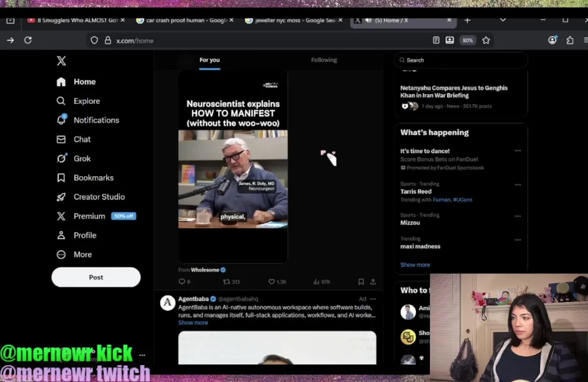Show more trends in What's happening
This screenshot has width=588, height=382.
(415, 265)
